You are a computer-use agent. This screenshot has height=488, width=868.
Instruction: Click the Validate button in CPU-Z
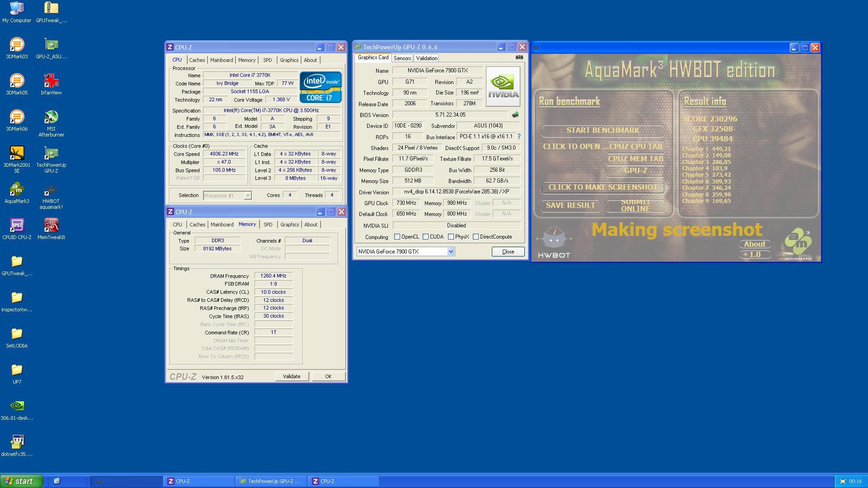292,376
